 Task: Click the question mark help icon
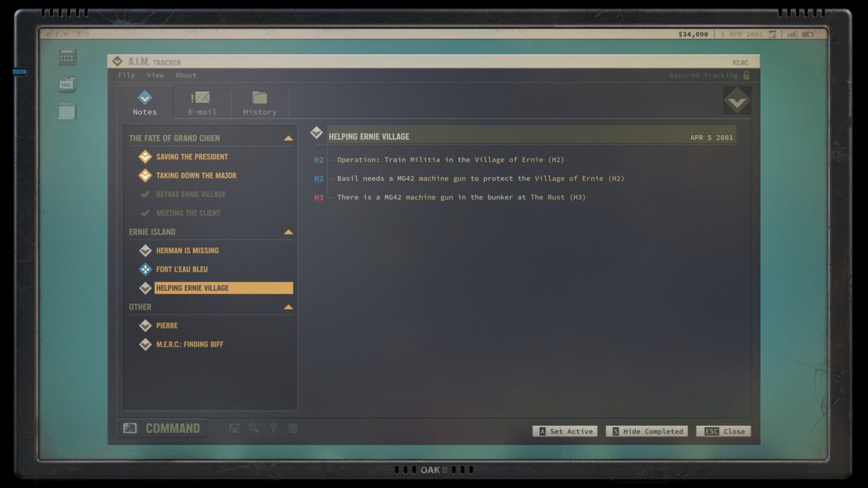click(274, 428)
